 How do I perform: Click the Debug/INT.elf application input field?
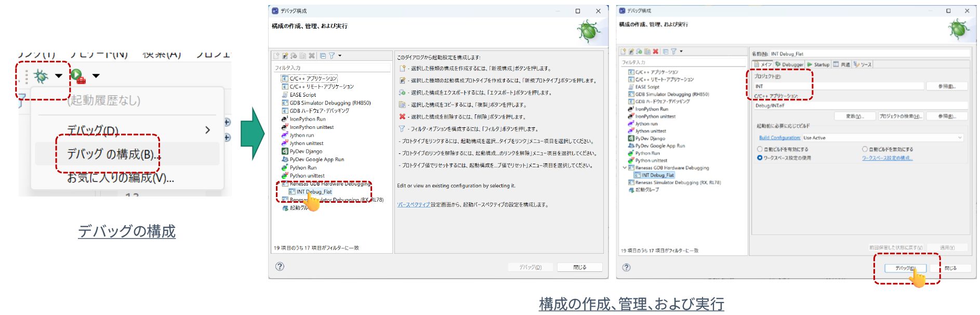tap(860, 106)
